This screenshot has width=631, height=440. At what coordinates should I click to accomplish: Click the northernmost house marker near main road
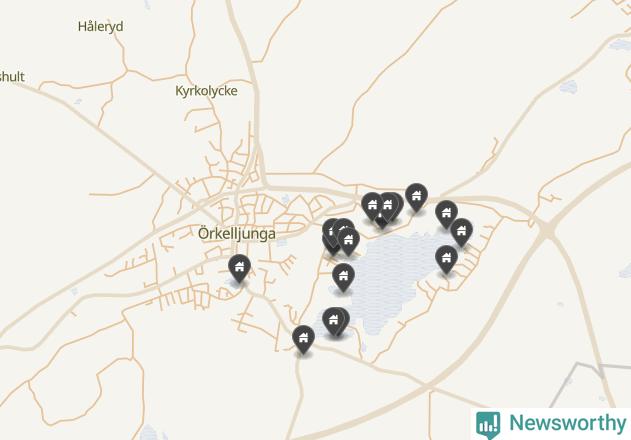(x=417, y=196)
